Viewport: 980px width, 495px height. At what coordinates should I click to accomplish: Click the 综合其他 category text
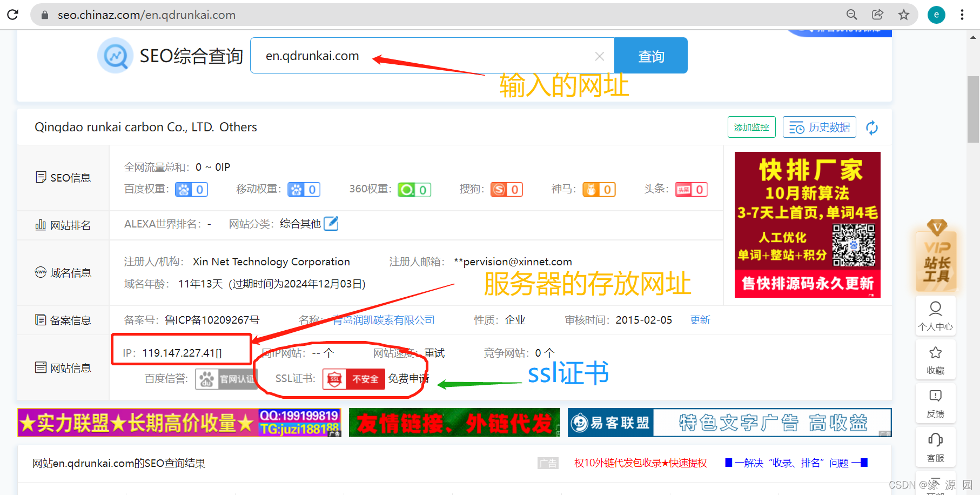pos(300,224)
